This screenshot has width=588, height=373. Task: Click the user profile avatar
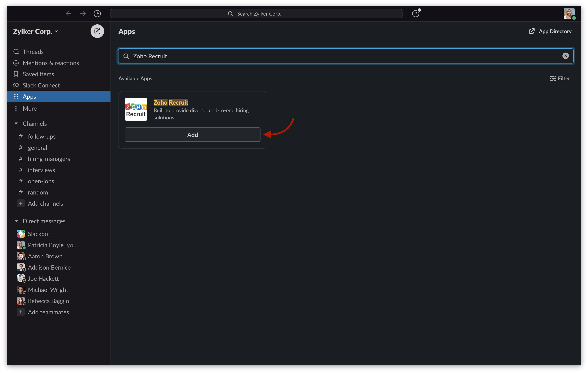point(569,14)
